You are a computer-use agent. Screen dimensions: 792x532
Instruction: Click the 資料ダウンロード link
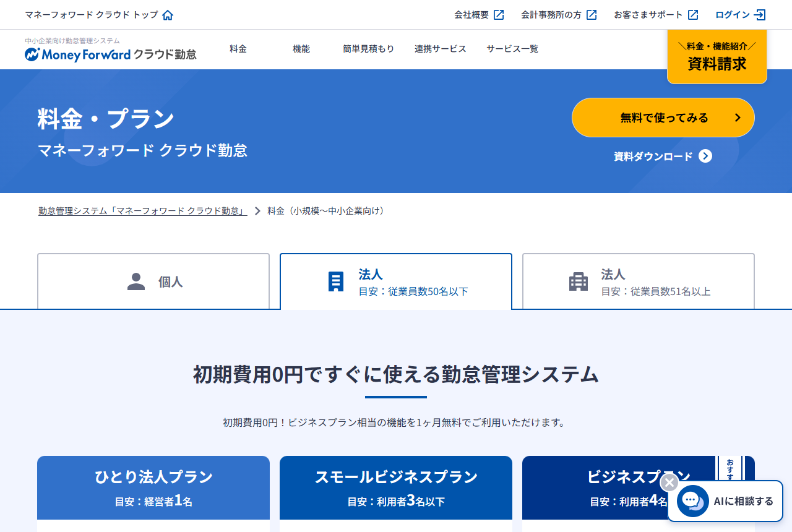point(663,156)
